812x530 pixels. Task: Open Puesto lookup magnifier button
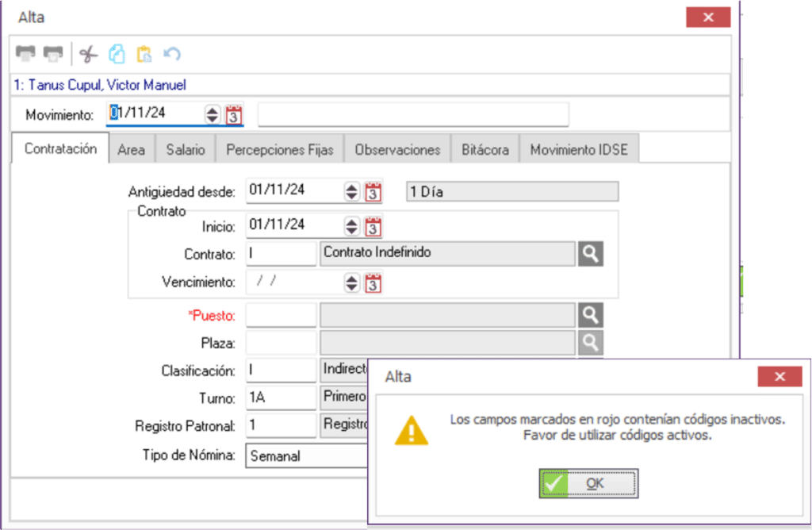(x=590, y=315)
